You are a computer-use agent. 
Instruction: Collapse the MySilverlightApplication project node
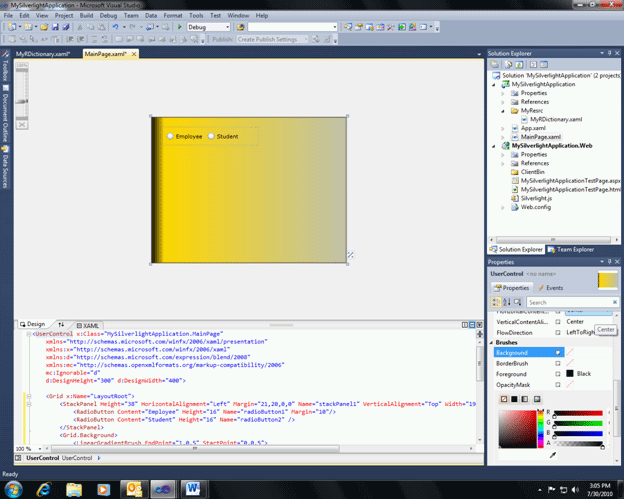pos(494,84)
